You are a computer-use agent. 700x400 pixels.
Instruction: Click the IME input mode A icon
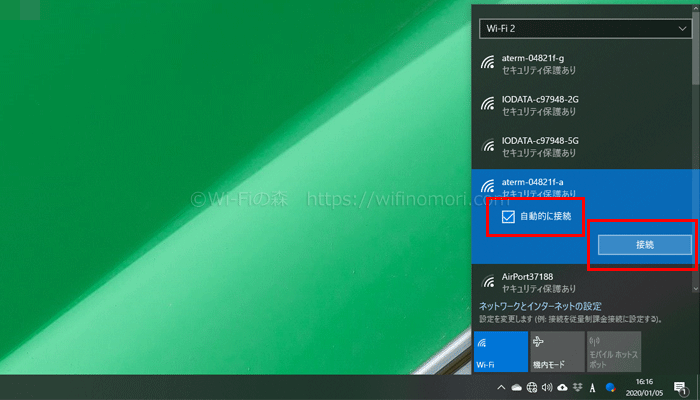[593, 387]
